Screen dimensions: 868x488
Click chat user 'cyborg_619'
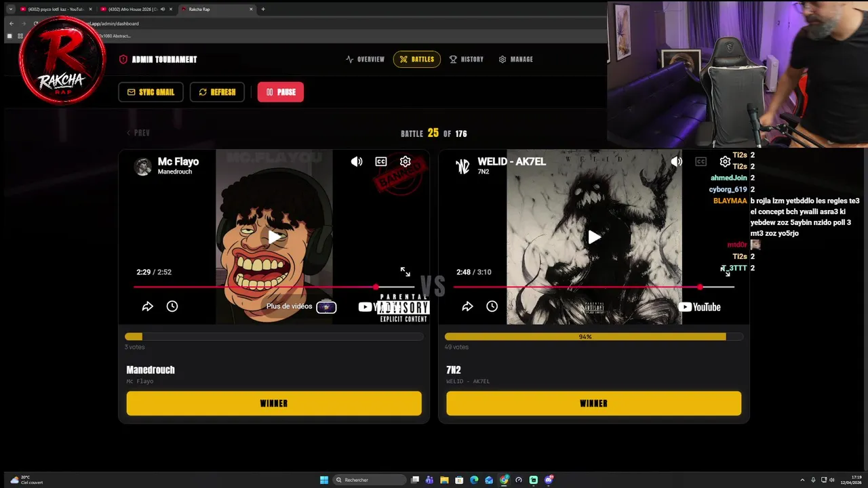[728, 190]
